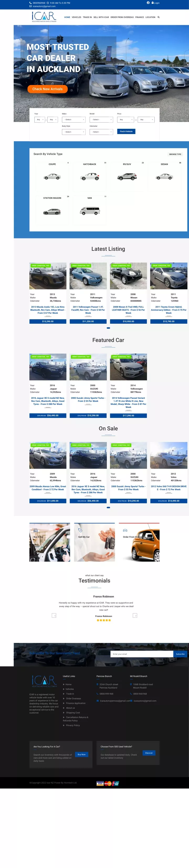Click the Facebook icon in top bar

(148, 3)
